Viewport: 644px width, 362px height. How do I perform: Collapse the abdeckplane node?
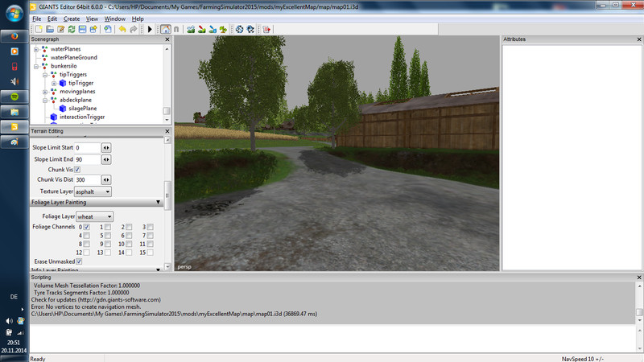45,100
